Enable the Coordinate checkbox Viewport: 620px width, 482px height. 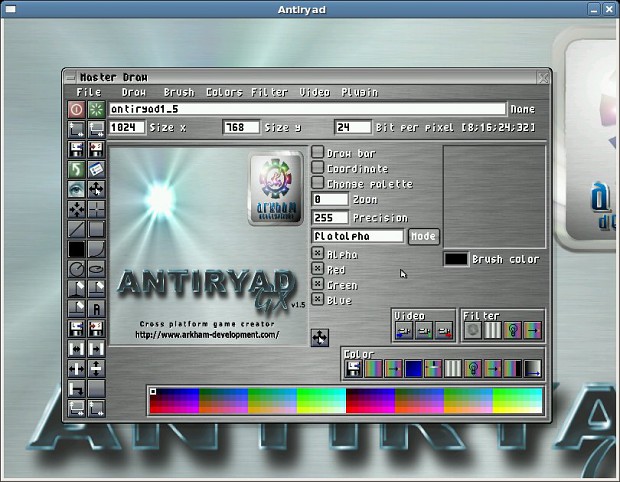318,167
